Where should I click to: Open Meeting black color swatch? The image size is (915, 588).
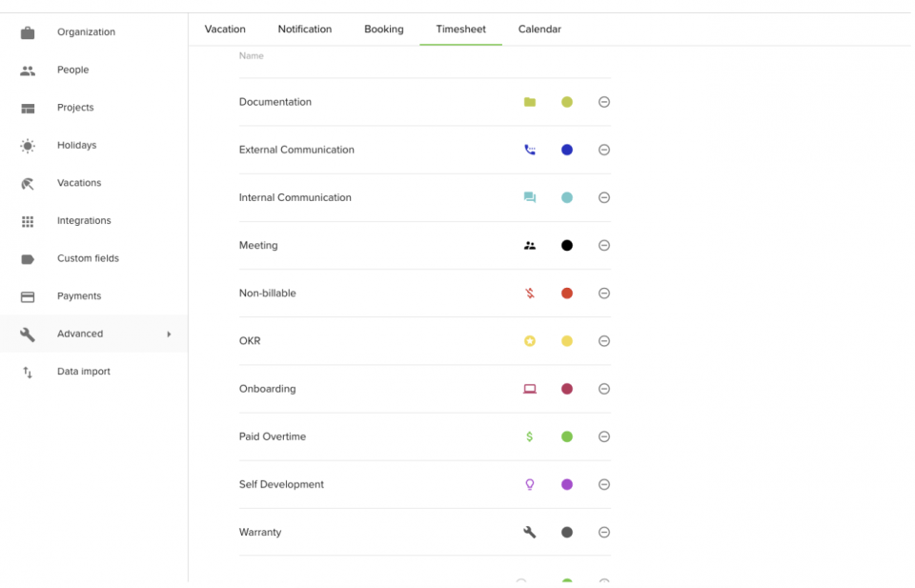tap(566, 246)
